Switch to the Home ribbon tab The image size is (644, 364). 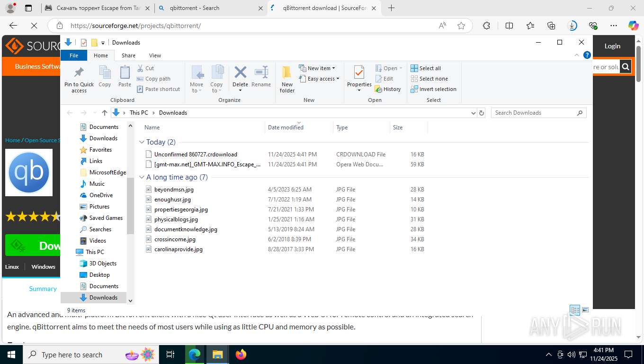(101, 55)
